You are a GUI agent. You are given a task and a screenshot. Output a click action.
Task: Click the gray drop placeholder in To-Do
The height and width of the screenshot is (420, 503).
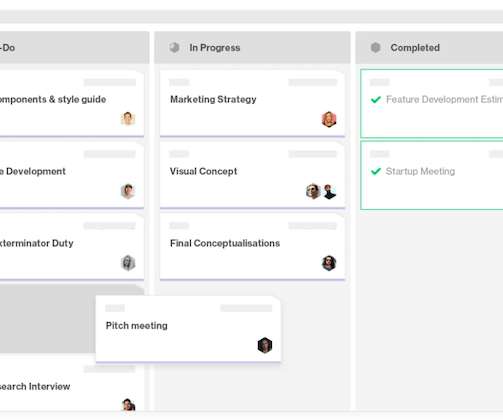pyautogui.click(x=48, y=319)
